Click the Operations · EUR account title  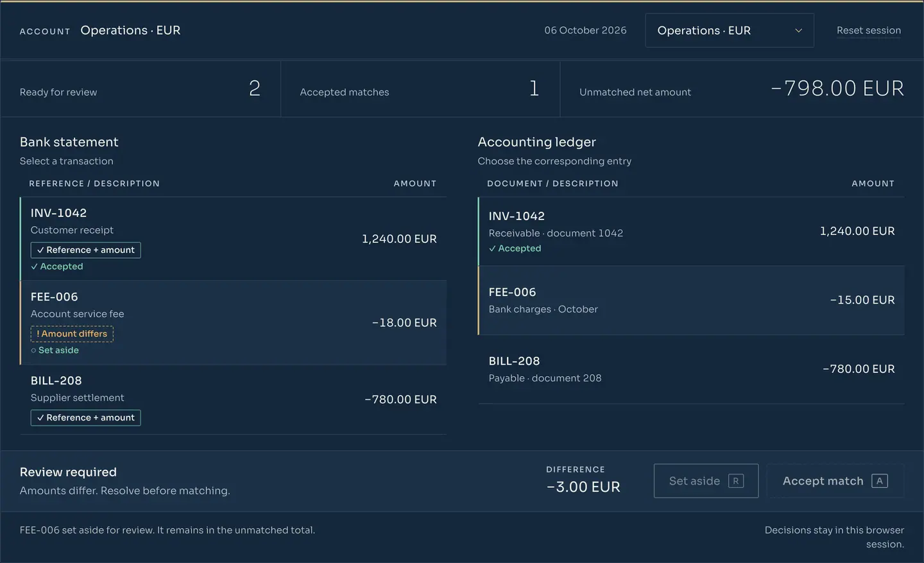click(130, 30)
